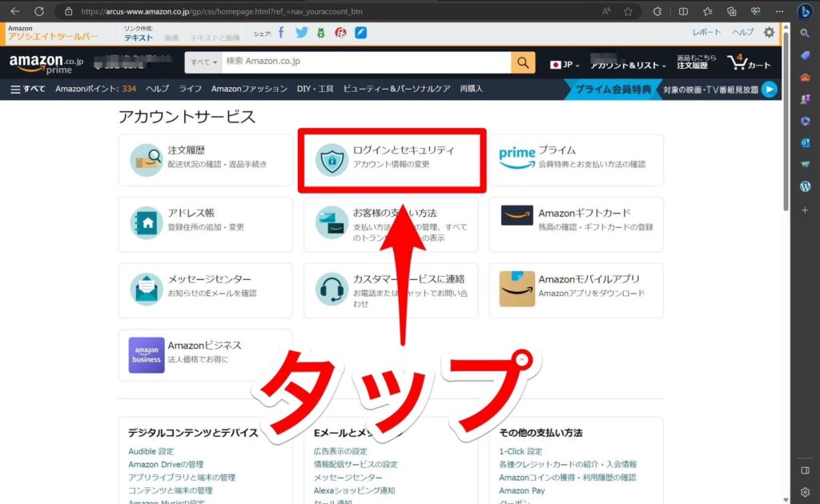Expand the すべて search category dropdown
The image size is (820, 504).
(x=203, y=62)
